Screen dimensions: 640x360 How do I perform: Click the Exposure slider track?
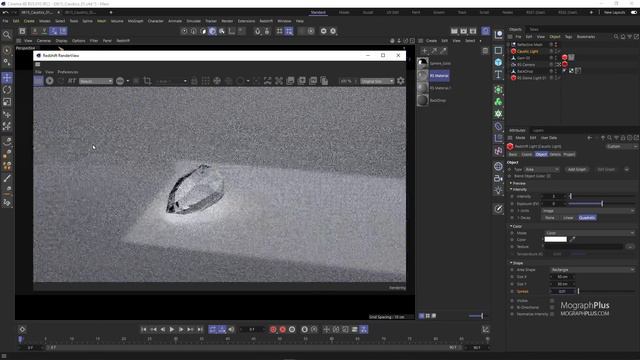pos(601,204)
